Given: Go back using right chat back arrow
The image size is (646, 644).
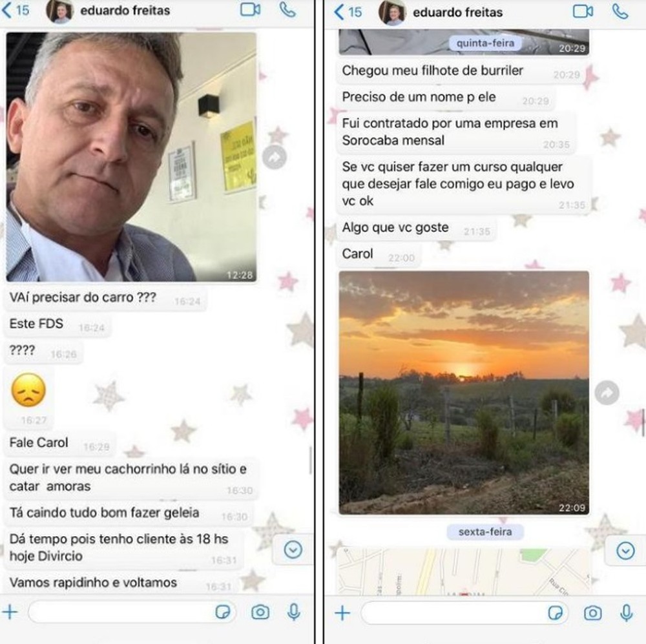Looking at the screenshot, I should tap(348, 12).
